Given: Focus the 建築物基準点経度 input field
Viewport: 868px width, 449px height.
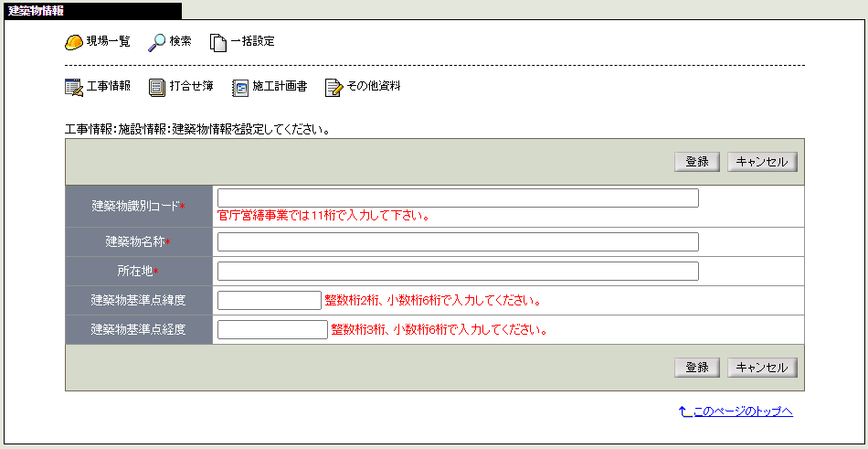Looking at the screenshot, I should tap(272, 330).
